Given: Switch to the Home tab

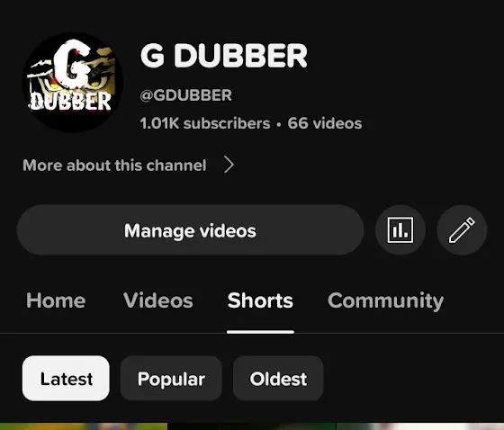Looking at the screenshot, I should coord(56,300).
